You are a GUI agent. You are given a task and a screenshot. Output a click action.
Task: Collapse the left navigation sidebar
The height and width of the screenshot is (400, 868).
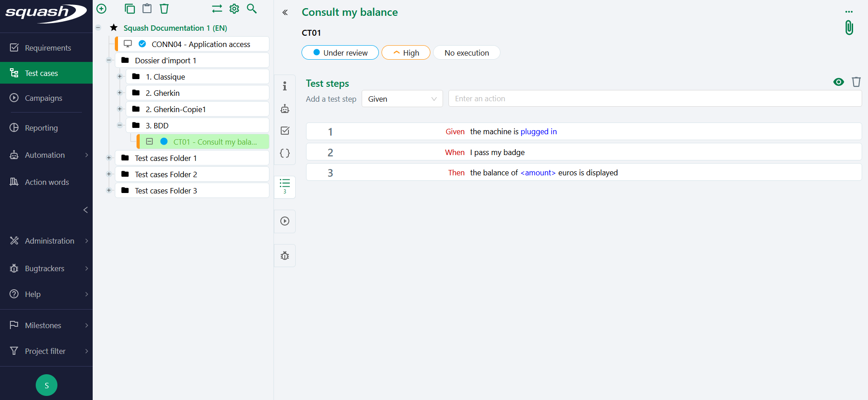coord(85,210)
